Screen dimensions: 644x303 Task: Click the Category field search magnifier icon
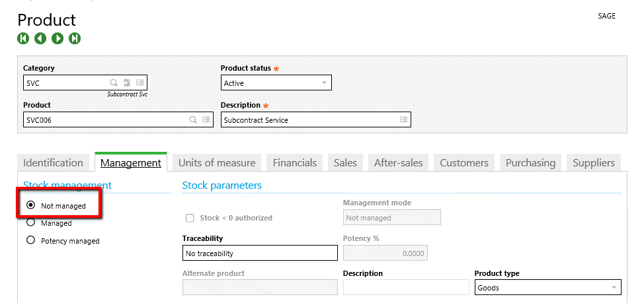click(114, 83)
